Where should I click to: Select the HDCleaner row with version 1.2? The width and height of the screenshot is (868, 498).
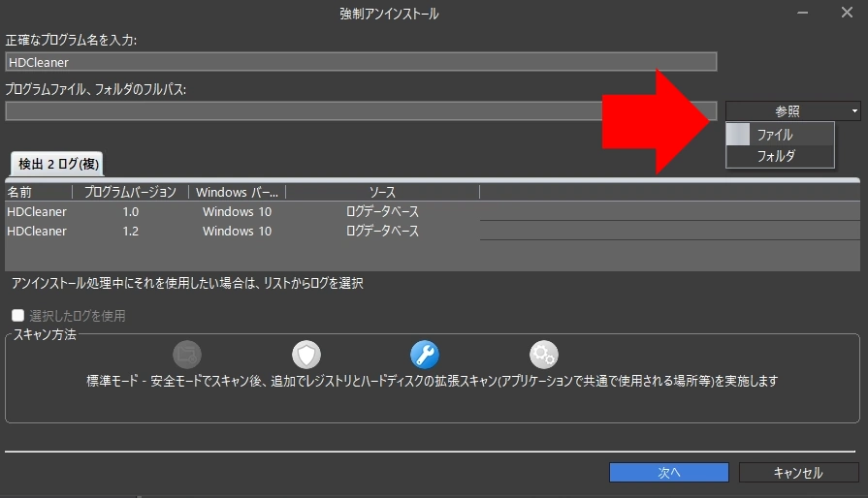(x=433, y=231)
